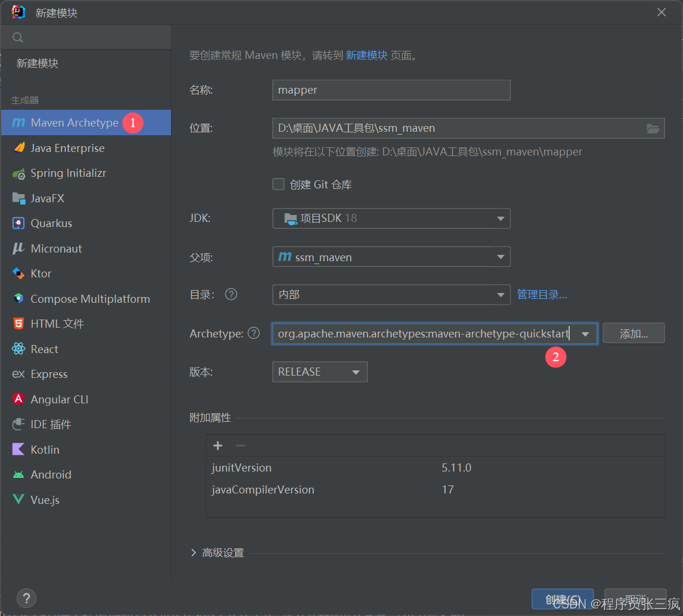
Task: Click the 名称 field containing mapper
Action: (391, 90)
